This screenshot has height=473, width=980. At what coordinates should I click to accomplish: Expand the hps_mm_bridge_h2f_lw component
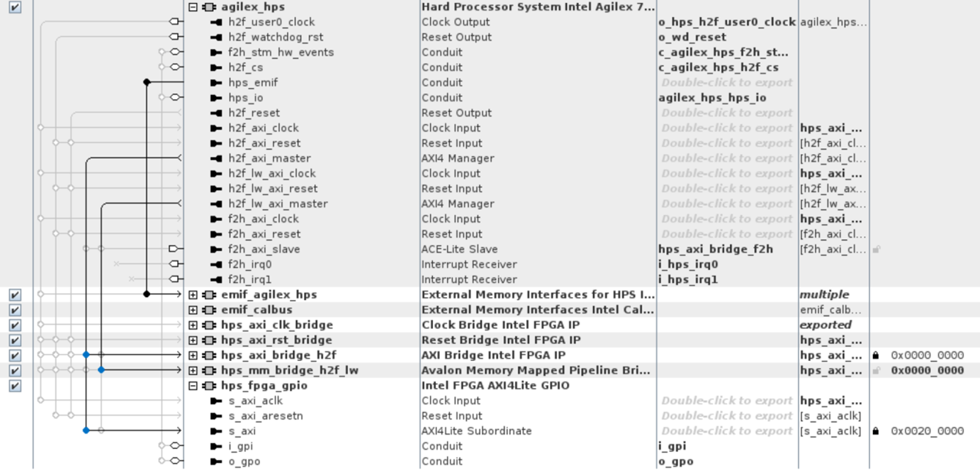click(x=193, y=370)
